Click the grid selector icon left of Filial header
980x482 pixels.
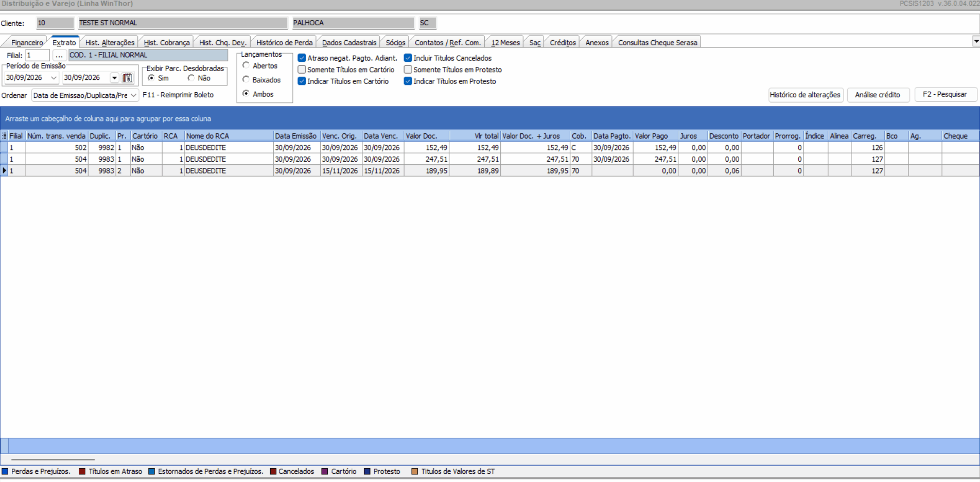tap(4, 136)
